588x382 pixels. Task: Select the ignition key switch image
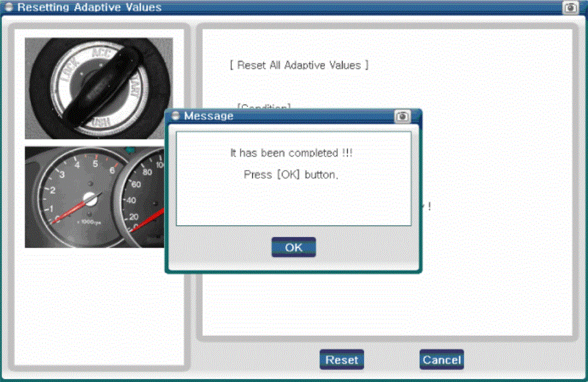pyautogui.click(x=99, y=88)
